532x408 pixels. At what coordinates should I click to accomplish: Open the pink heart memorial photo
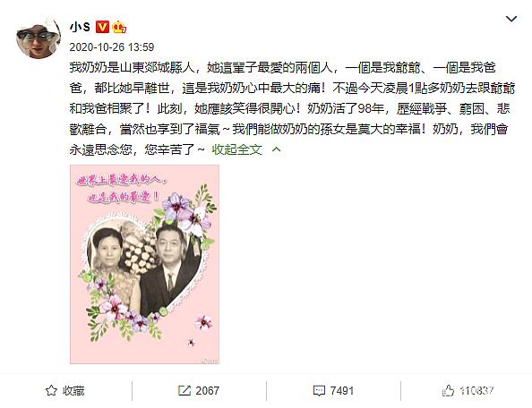[144, 264]
